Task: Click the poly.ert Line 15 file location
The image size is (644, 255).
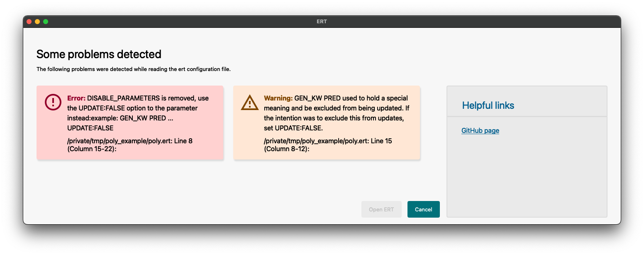Action: [x=328, y=145]
